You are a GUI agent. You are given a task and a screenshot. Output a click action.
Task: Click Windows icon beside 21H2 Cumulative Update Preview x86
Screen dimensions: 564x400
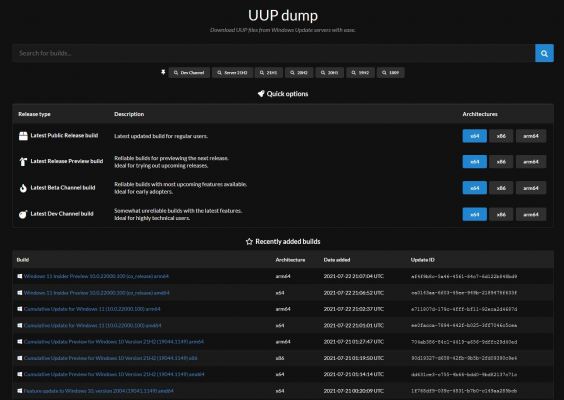20,358
